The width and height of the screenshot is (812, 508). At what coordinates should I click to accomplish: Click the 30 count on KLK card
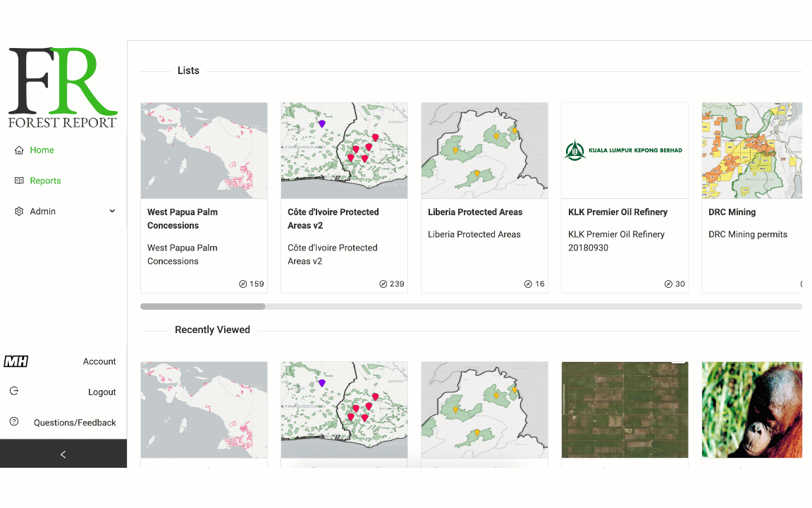pos(680,284)
